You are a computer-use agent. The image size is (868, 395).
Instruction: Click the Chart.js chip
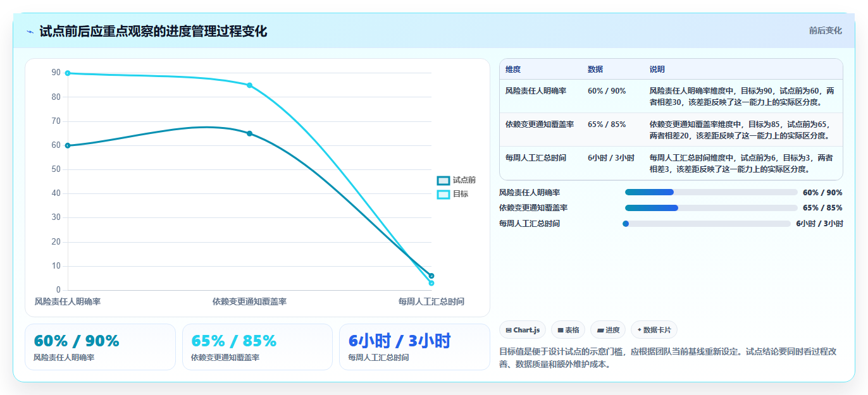point(523,330)
